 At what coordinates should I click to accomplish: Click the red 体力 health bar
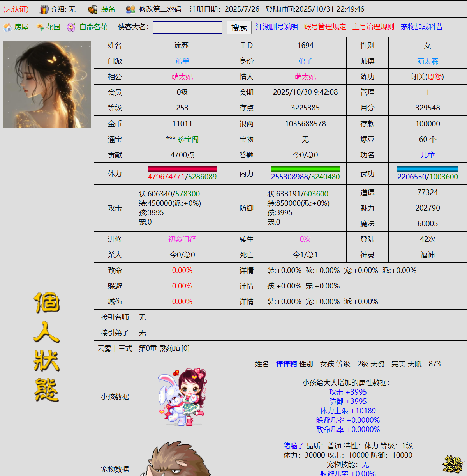pos(182,169)
